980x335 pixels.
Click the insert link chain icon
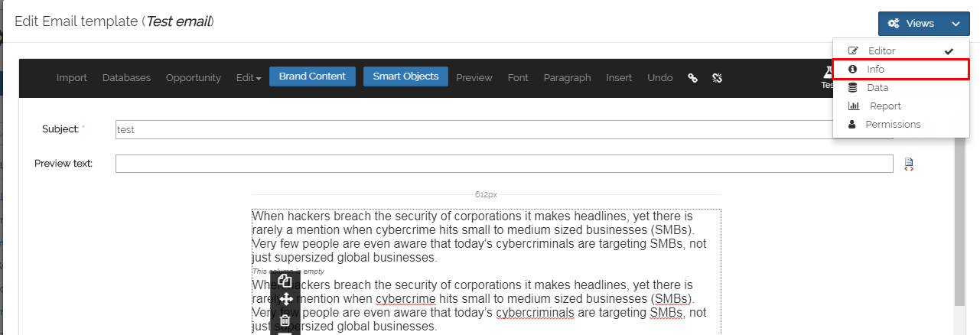point(692,77)
